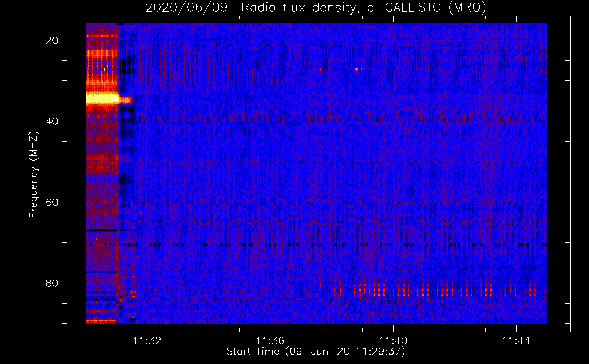Click the bright yellow burst near 35 MHz
The height and width of the screenshot is (364, 589).
[x=103, y=99]
